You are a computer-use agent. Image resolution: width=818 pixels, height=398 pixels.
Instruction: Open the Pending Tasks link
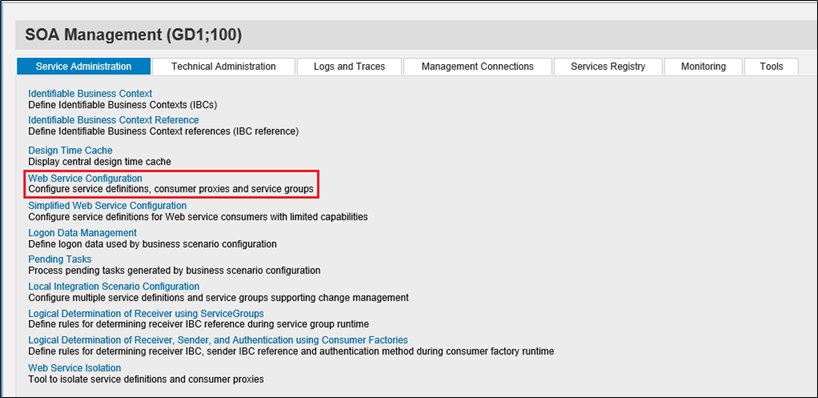coord(60,259)
